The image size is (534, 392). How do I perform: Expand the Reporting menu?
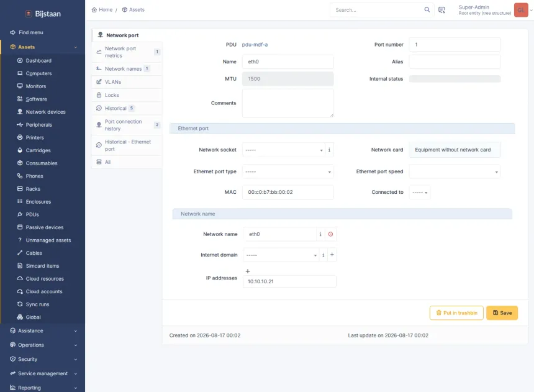[43, 388]
